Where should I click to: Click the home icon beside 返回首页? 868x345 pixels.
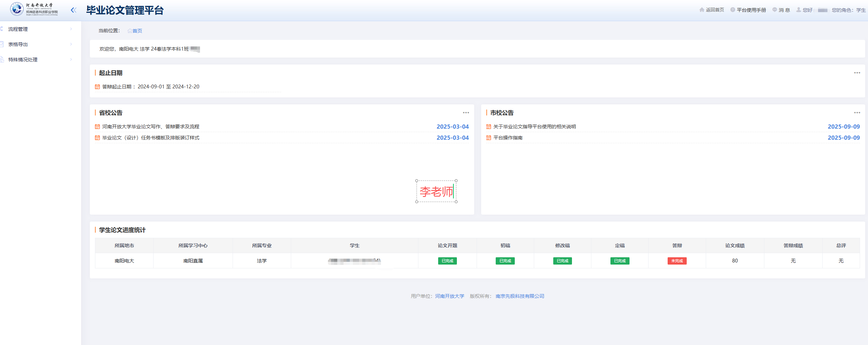click(x=702, y=10)
